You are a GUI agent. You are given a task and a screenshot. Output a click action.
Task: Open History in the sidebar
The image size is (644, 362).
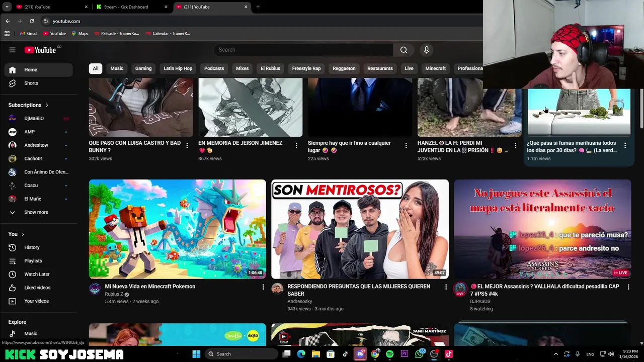tap(39, 247)
